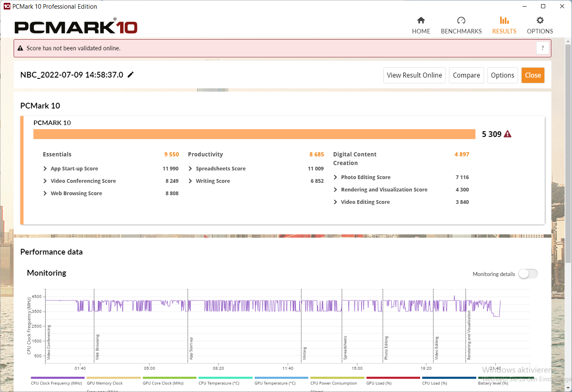
Task: Click the Video Editing timeline marker
Action: [x=436, y=348]
